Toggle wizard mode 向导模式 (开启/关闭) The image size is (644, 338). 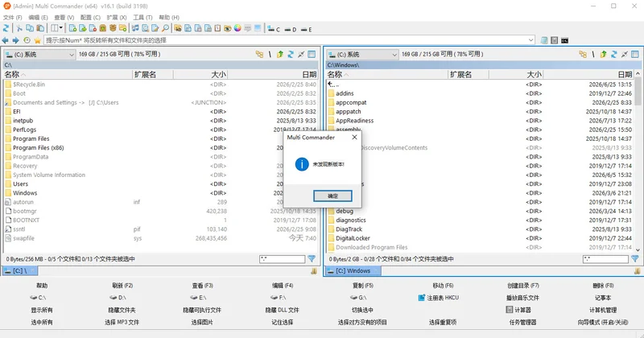(603, 323)
